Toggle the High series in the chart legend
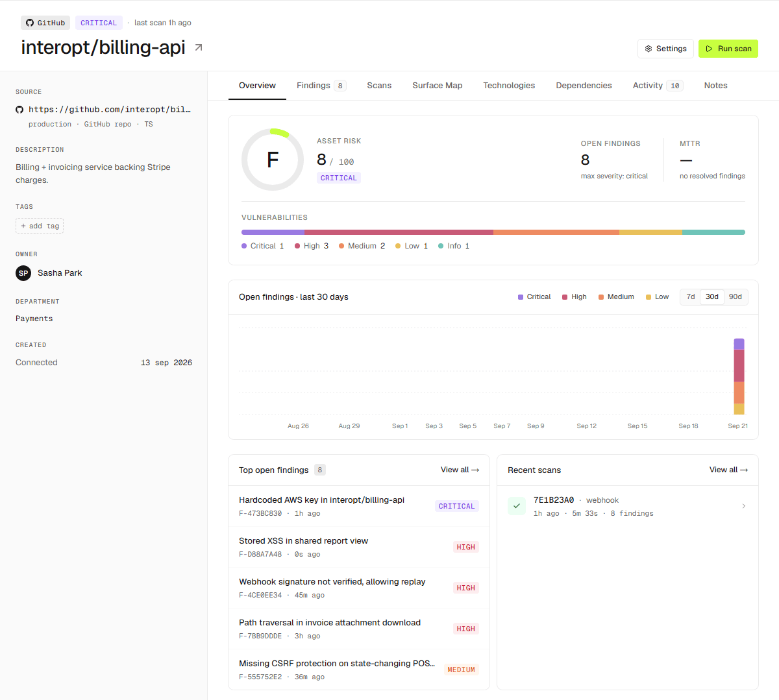 pos(575,297)
